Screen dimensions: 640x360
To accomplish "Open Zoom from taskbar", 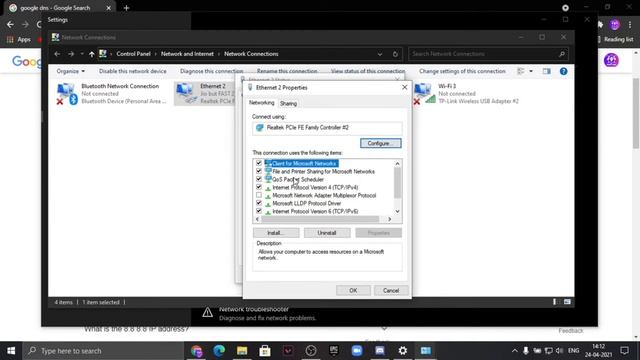I will (357, 351).
